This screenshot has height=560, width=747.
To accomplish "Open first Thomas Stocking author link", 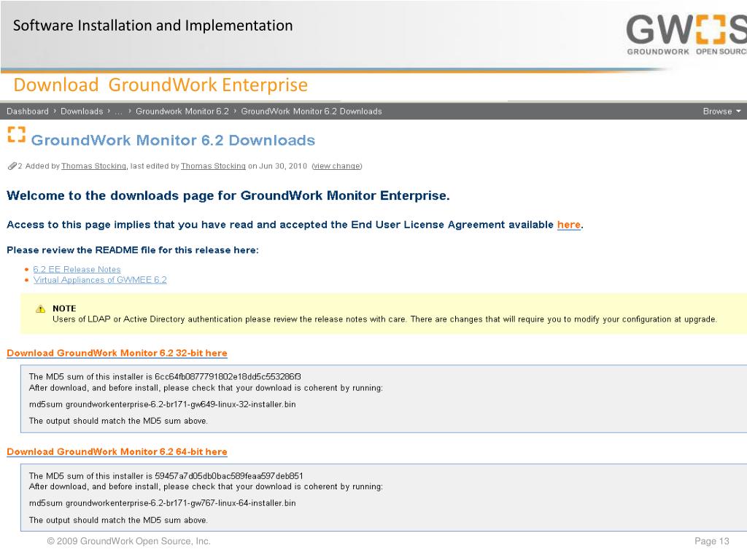I will point(93,166).
